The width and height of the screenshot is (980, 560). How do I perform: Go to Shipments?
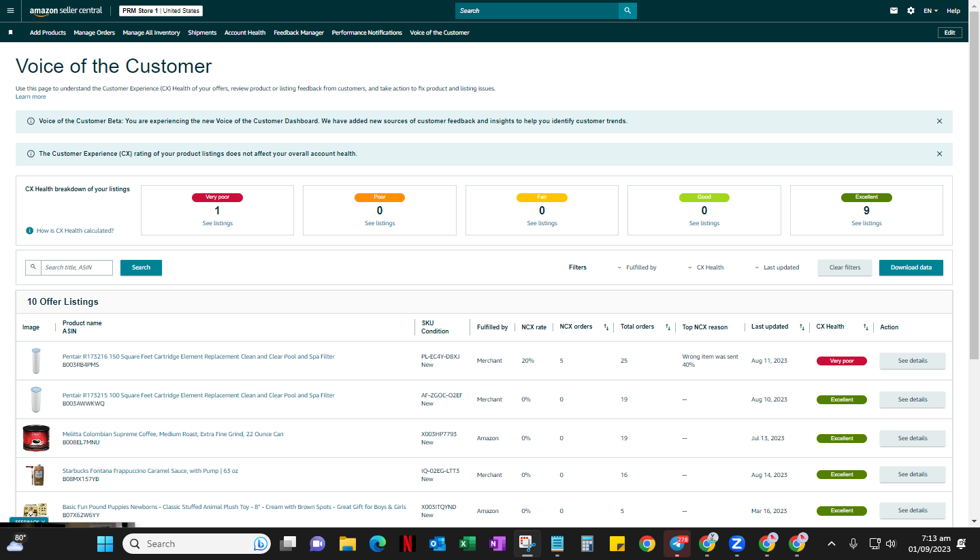tap(202, 33)
